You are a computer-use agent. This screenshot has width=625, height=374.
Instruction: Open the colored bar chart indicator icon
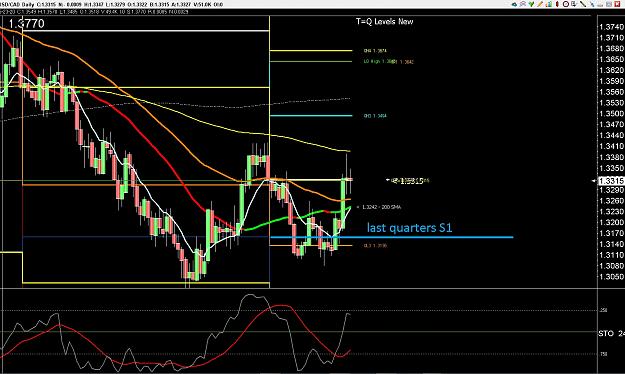pos(548,4)
